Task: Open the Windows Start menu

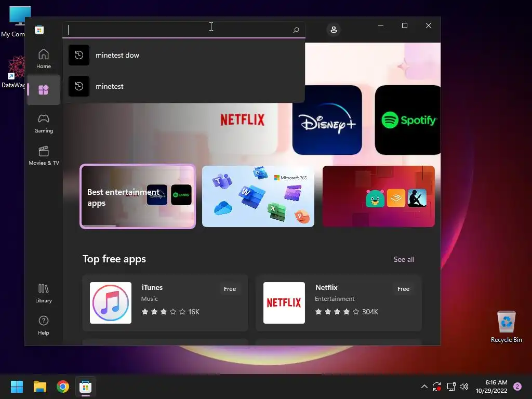Action: [x=17, y=387]
